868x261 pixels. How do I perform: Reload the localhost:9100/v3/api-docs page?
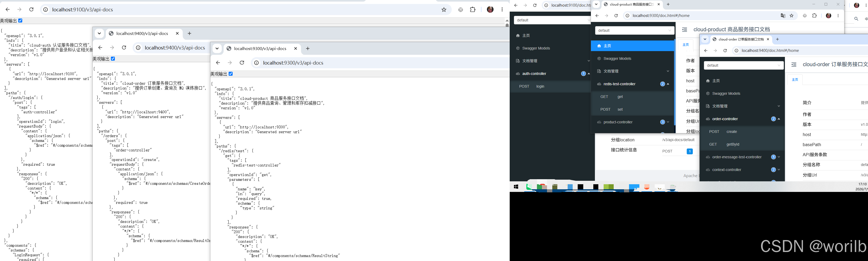point(31,10)
